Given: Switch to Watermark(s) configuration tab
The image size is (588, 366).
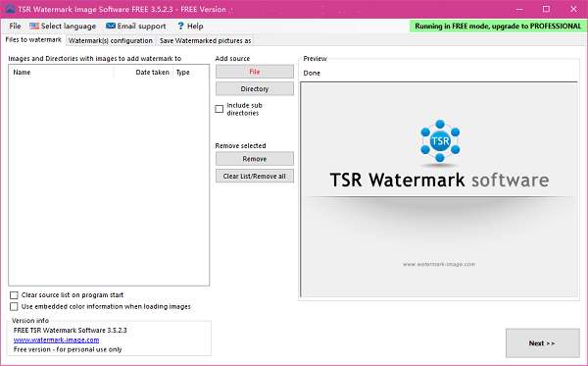Looking at the screenshot, I should pyautogui.click(x=110, y=40).
